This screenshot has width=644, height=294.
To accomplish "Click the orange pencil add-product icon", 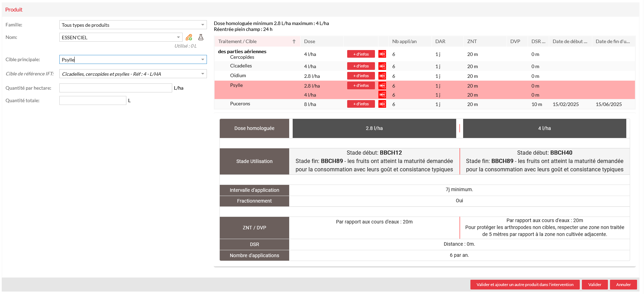I will click(x=189, y=37).
